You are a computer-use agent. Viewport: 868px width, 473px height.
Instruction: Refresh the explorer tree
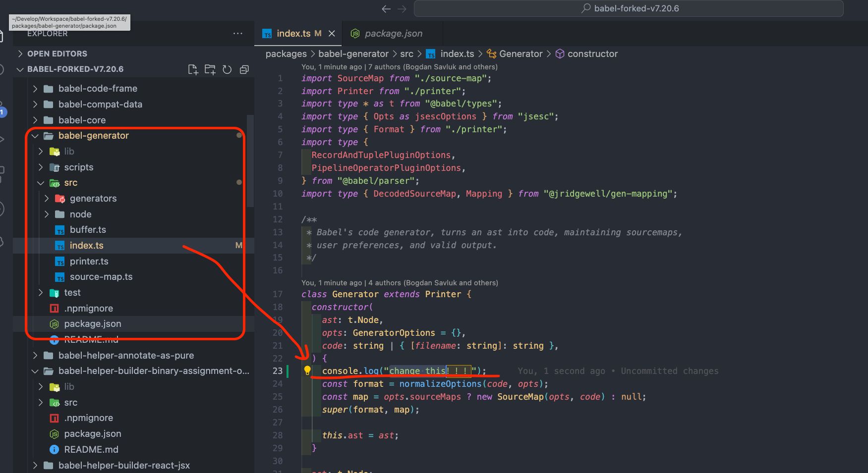(227, 69)
